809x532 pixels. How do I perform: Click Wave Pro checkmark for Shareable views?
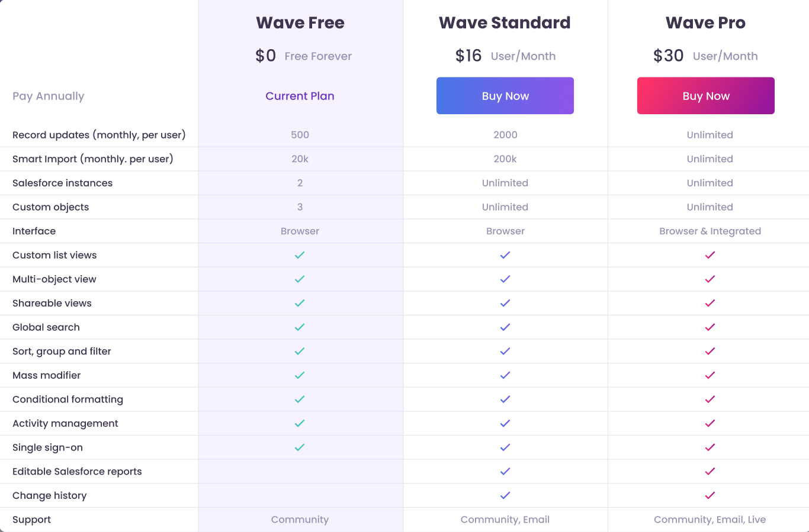pos(710,303)
